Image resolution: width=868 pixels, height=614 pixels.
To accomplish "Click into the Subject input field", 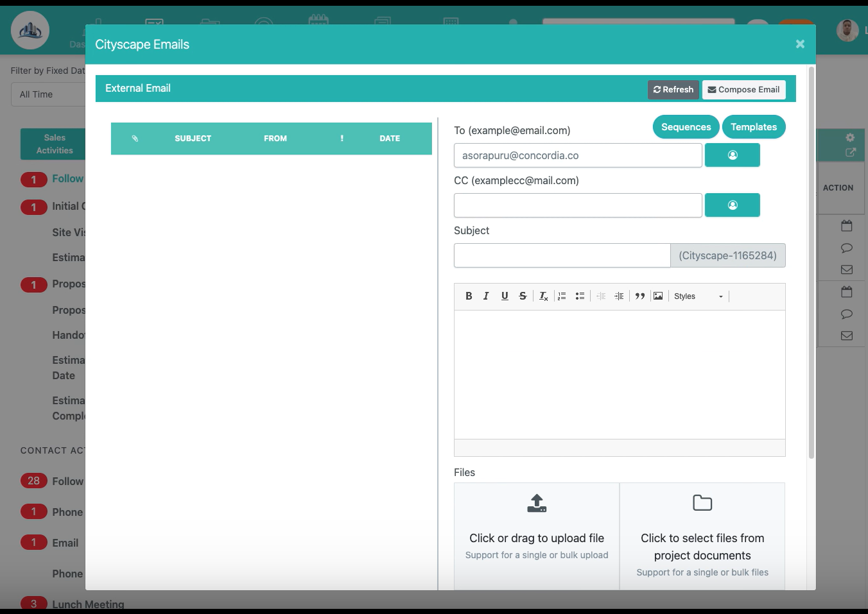I will pos(562,255).
